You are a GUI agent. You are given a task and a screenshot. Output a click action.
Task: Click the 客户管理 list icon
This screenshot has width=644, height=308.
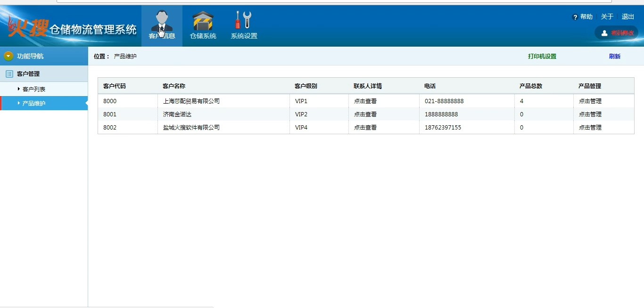point(9,74)
